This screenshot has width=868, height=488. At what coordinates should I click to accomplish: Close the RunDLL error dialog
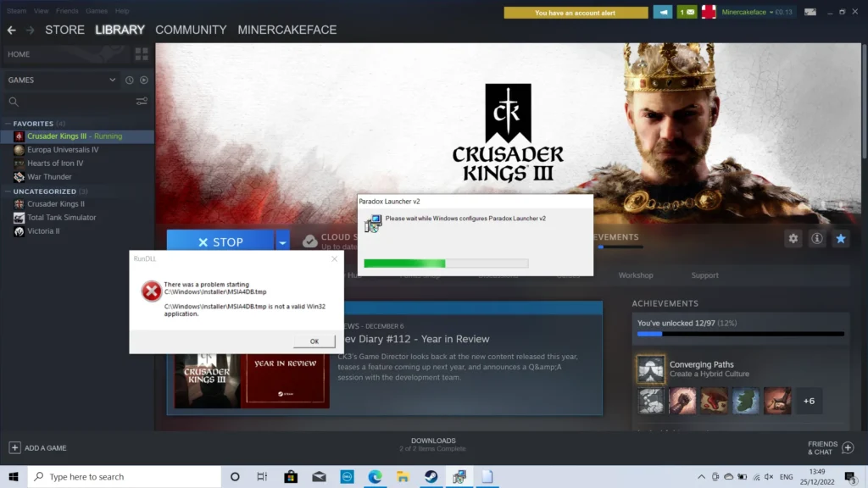click(x=334, y=258)
